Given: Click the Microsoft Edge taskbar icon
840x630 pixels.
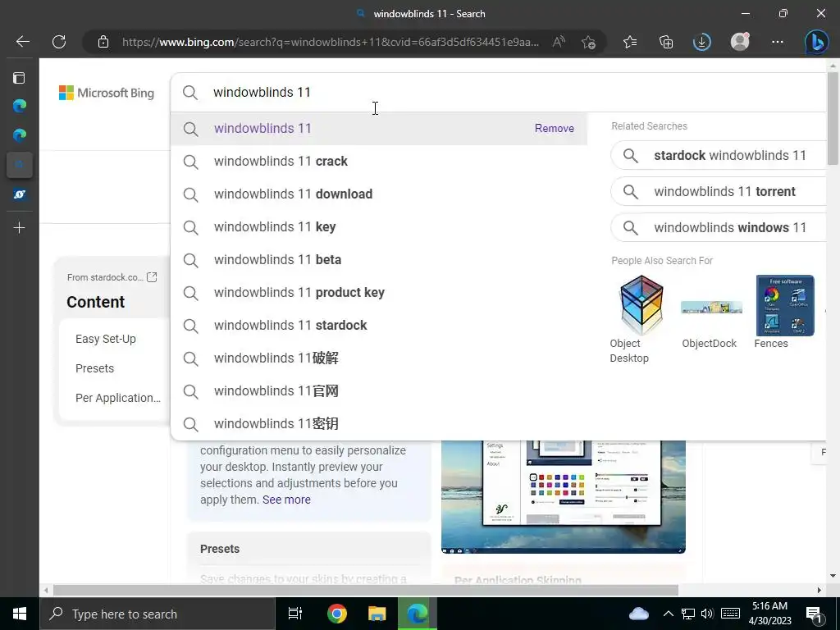Looking at the screenshot, I should [x=418, y=614].
